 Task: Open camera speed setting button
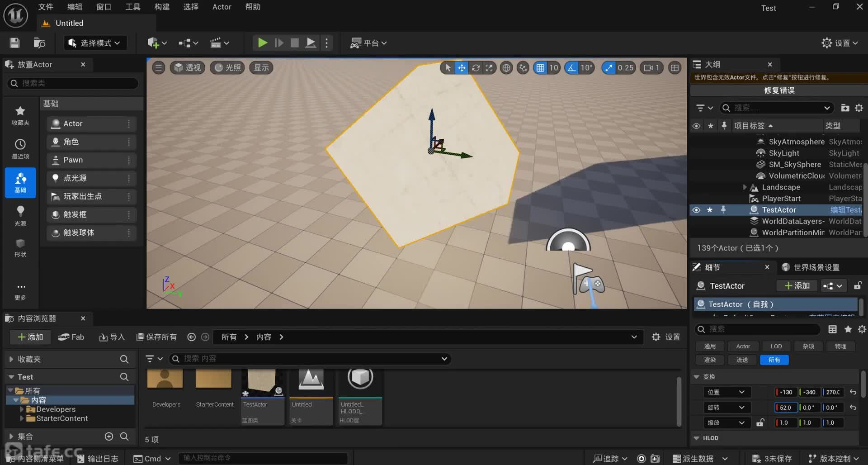pos(651,68)
